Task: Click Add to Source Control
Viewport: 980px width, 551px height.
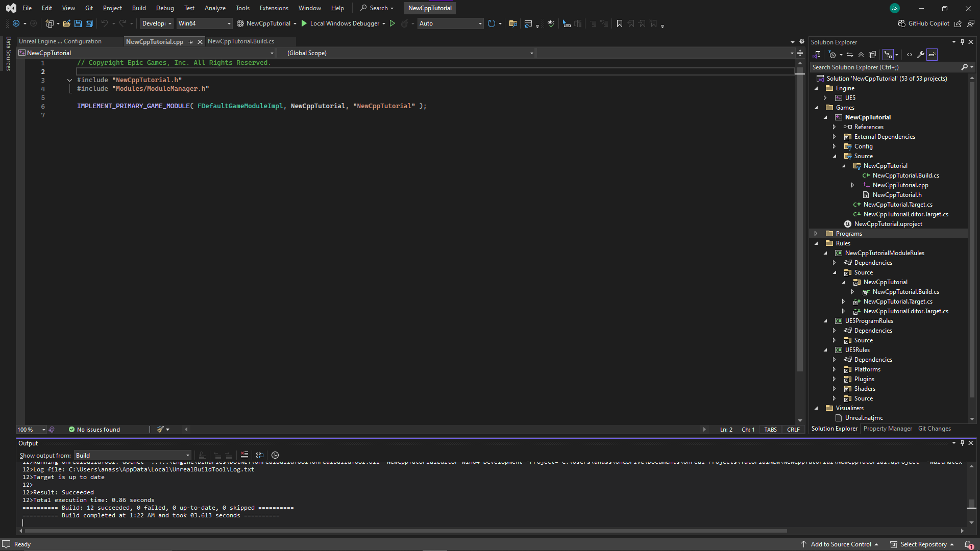Action: pyautogui.click(x=840, y=544)
